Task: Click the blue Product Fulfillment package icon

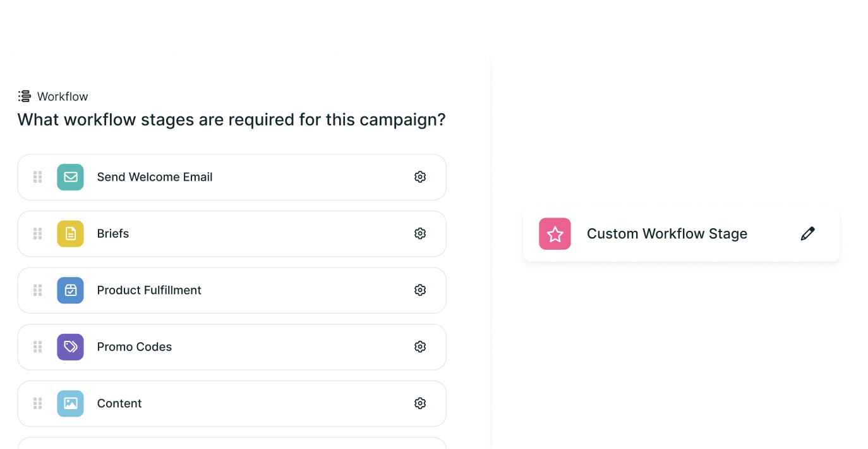Action: [70, 290]
